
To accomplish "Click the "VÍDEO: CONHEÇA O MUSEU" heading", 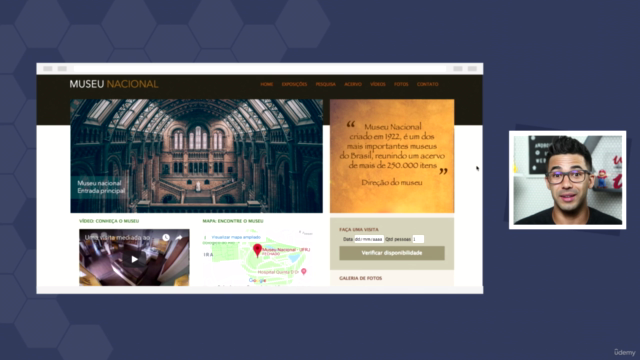I will coord(109,221).
